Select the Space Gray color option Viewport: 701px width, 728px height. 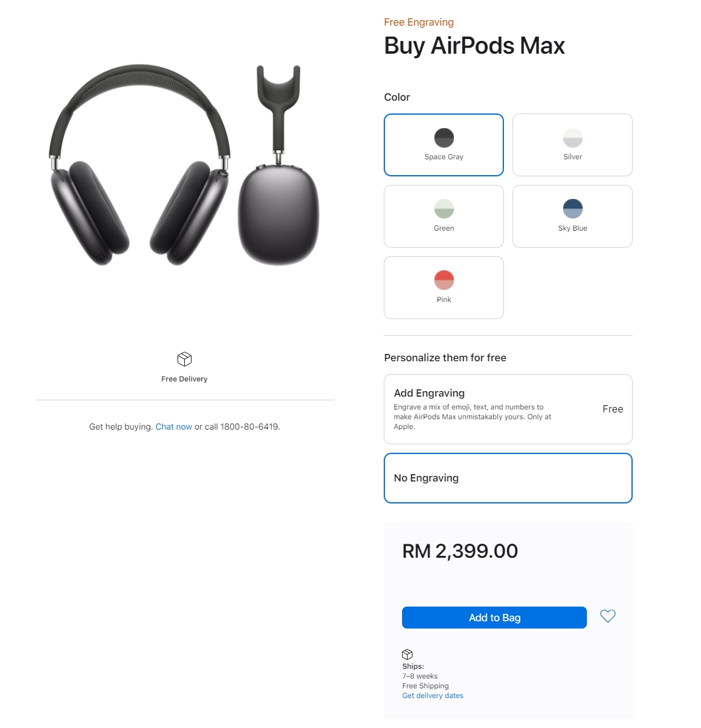click(x=444, y=145)
